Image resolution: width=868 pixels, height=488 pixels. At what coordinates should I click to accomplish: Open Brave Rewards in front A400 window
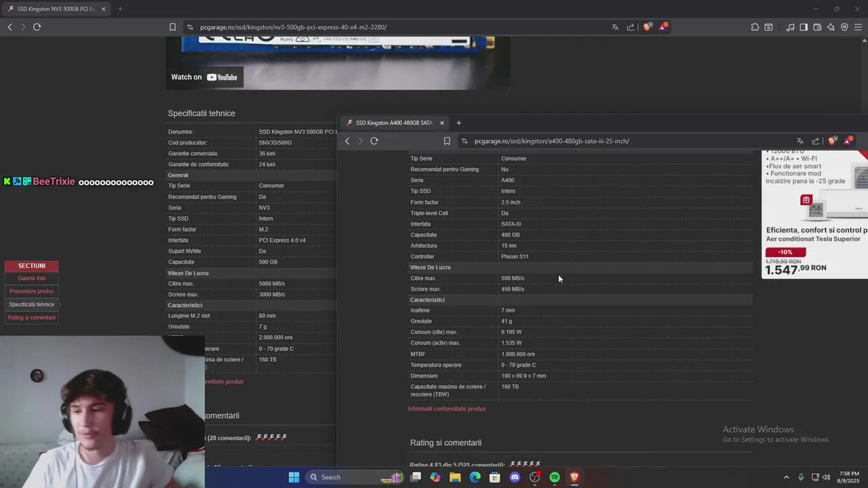point(848,141)
